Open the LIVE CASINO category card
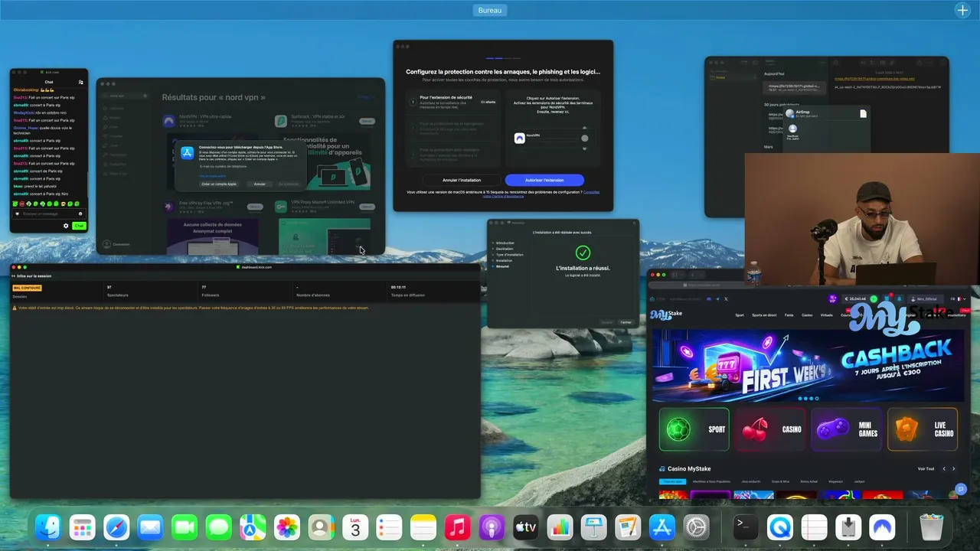This screenshot has width=980, height=551. [922, 429]
